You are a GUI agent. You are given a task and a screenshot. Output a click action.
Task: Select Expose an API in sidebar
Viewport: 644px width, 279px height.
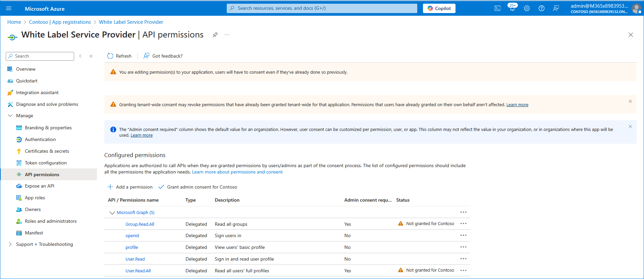pyautogui.click(x=39, y=186)
